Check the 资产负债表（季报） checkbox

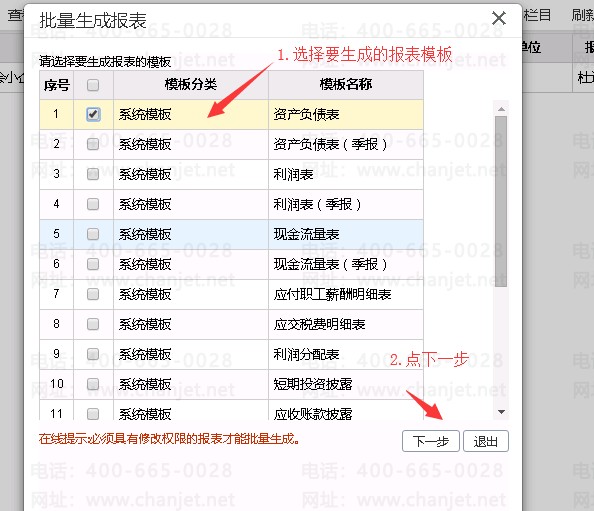pyautogui.click(x=93, y=144)
